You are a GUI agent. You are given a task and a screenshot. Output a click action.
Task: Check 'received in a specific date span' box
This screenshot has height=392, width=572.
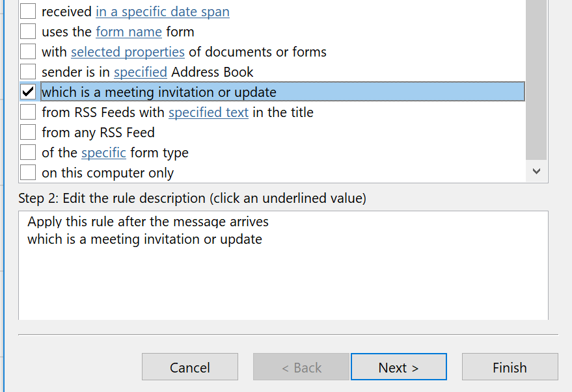point(28,11)
